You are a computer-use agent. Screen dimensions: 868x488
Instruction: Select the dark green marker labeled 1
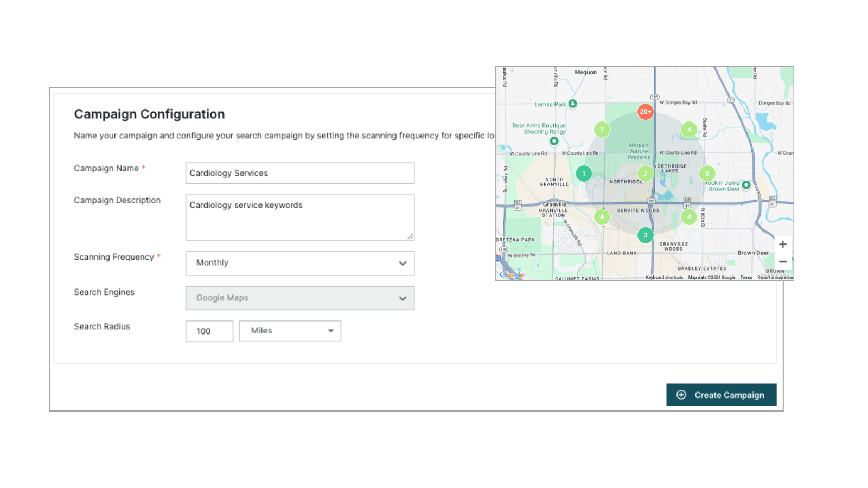[x=584, y=174]
